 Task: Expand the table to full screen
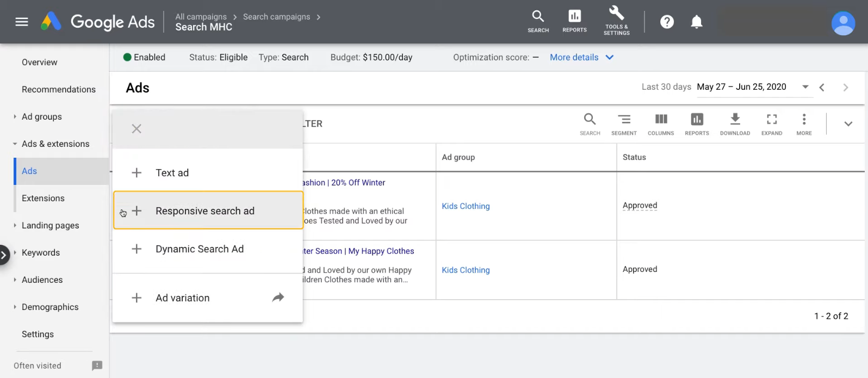(x=771, y=123)
